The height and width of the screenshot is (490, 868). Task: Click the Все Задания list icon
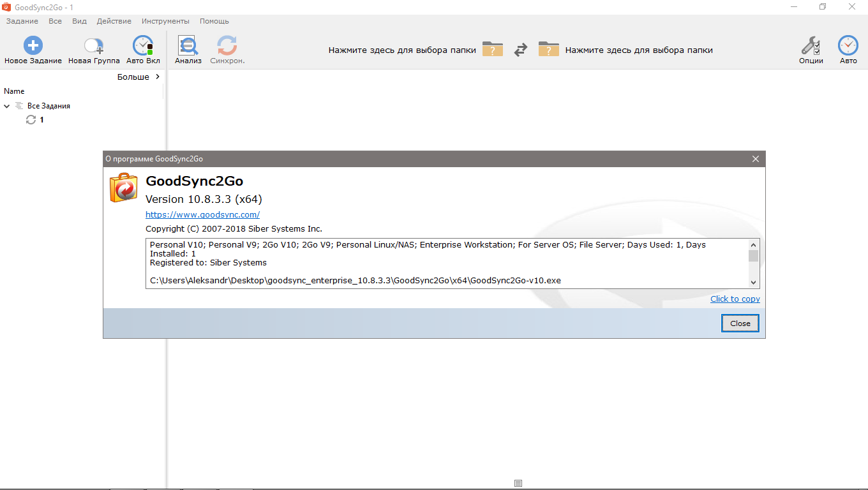coord(19,106)
